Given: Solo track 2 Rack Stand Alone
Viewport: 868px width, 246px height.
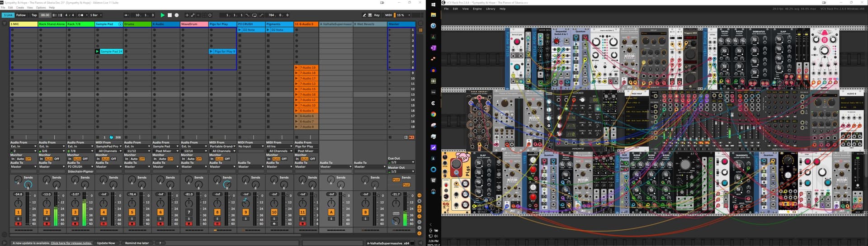Looking at the screenshot, I should [47, 219].
